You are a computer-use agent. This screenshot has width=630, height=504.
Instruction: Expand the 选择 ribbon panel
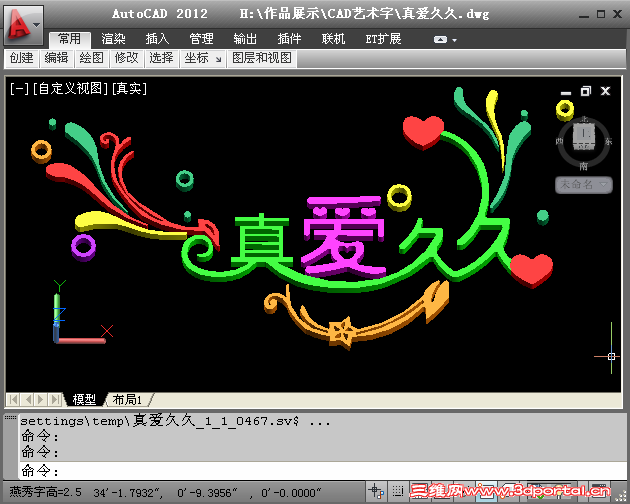[162, 58]
